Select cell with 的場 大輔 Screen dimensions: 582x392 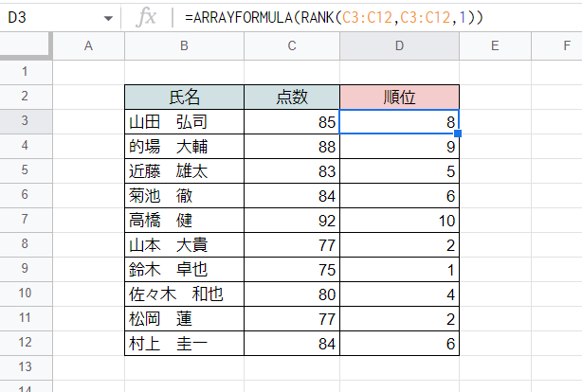(184, 147)
